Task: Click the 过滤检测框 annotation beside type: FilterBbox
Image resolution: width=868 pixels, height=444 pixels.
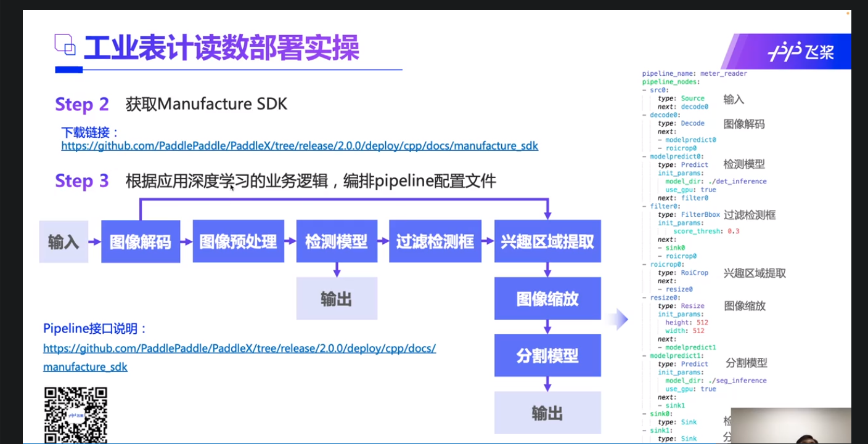Action: tap(749, 215)
